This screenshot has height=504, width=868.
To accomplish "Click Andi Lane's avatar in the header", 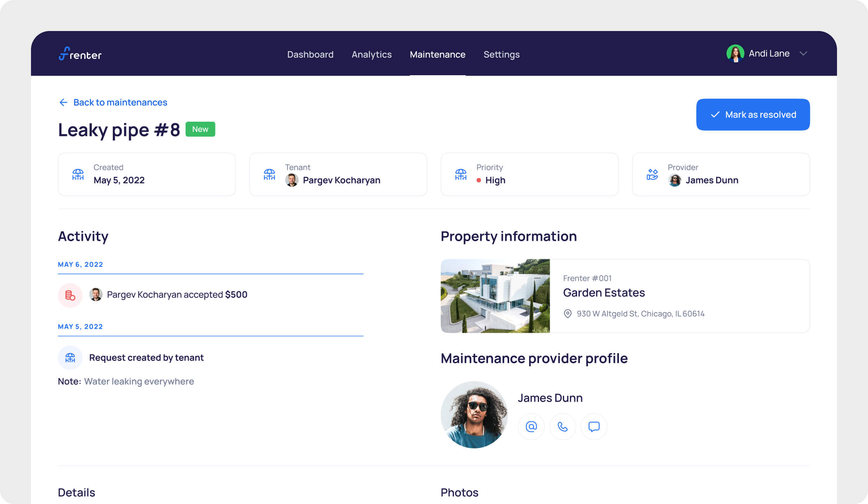I will pos(735,54).
